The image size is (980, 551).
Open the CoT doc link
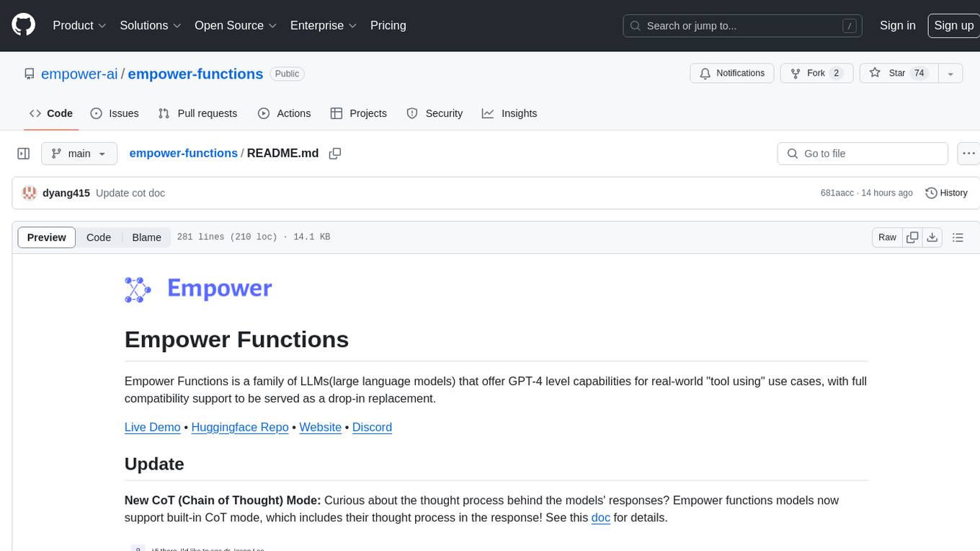[601, 518]
